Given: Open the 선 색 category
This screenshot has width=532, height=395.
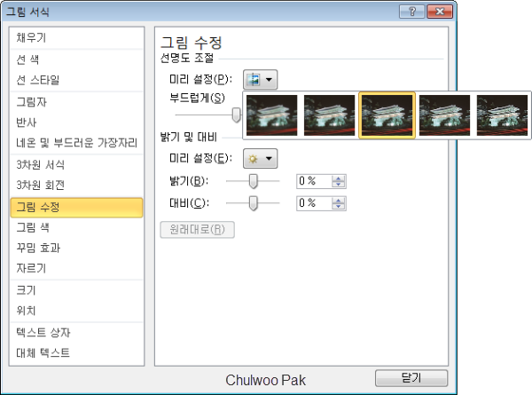Looking at the screenshot, I should point(76,59).
